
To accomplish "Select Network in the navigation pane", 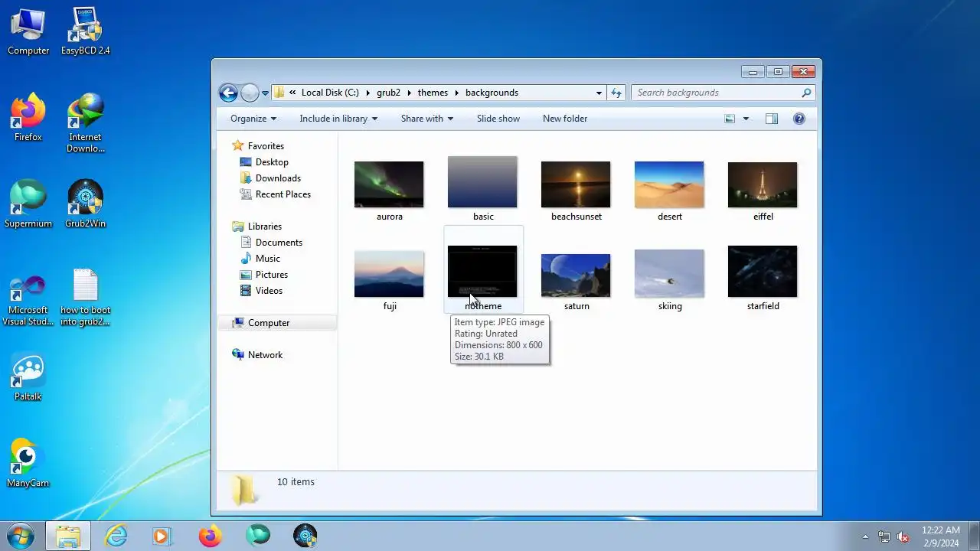I will tap(258, 355).
